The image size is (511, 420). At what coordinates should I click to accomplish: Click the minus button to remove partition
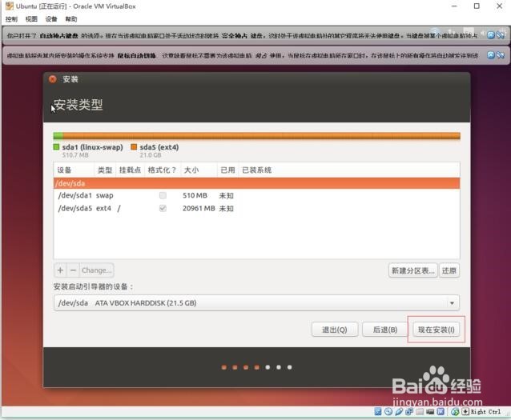coord(74,270)
